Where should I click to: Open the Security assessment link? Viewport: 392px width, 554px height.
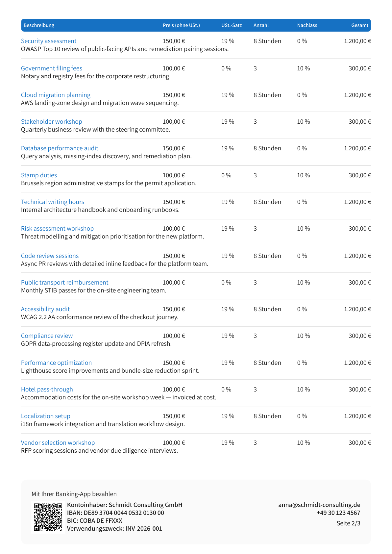pos(49,41)
